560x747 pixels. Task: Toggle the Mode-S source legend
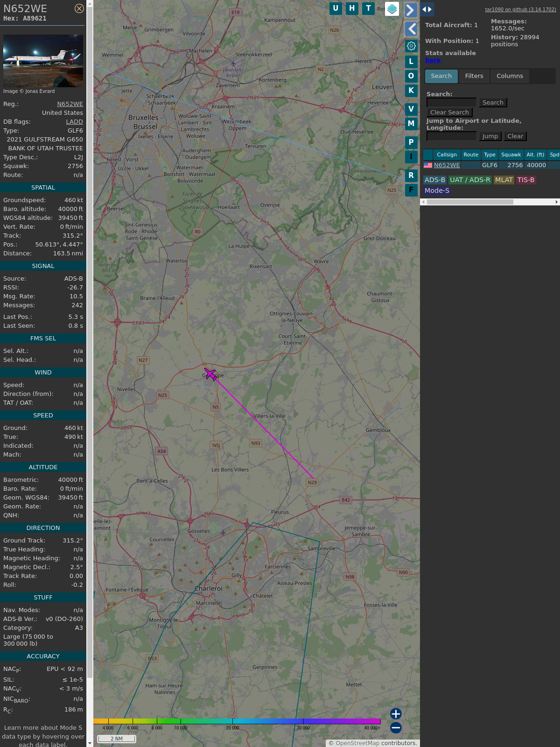pos(437,191)
